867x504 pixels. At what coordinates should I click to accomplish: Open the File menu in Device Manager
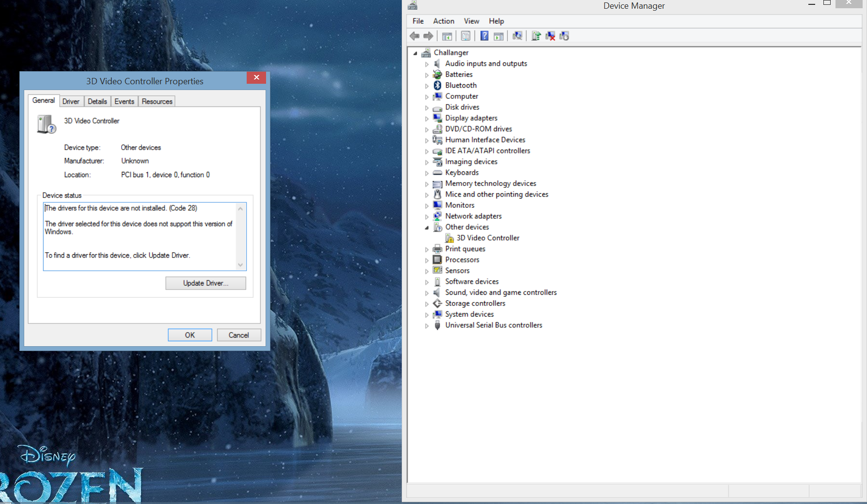[x=418, y=21]
